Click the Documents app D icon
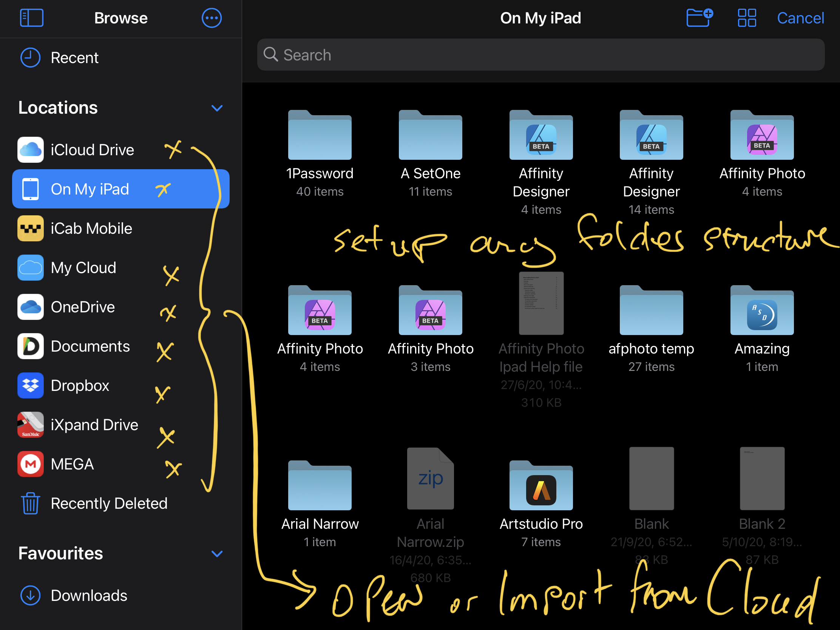 point(30,346)
